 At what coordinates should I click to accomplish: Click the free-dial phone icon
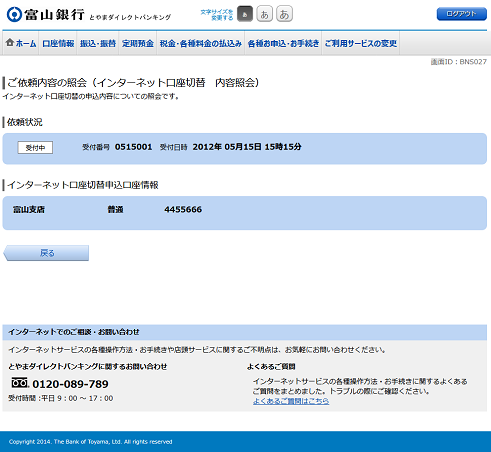tap(20, 383)
